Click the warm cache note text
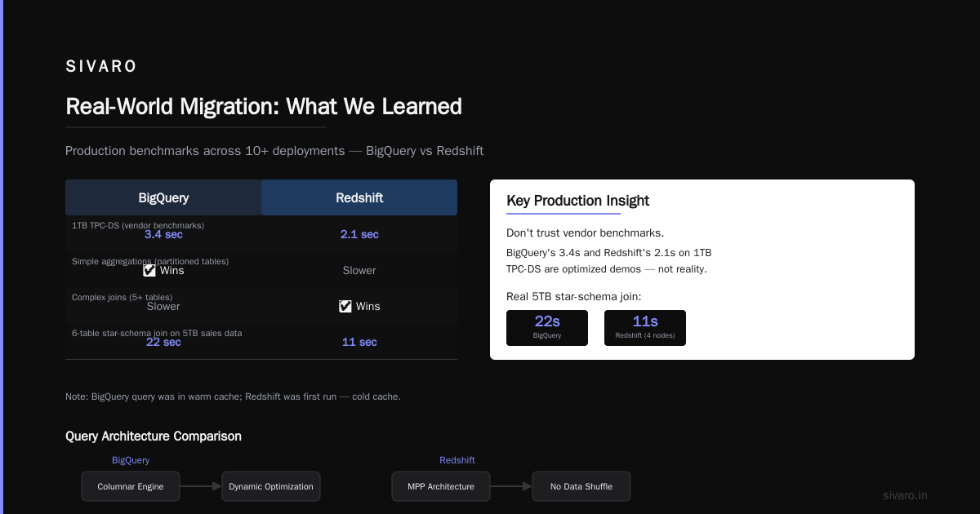 click(x=233, y=397)
